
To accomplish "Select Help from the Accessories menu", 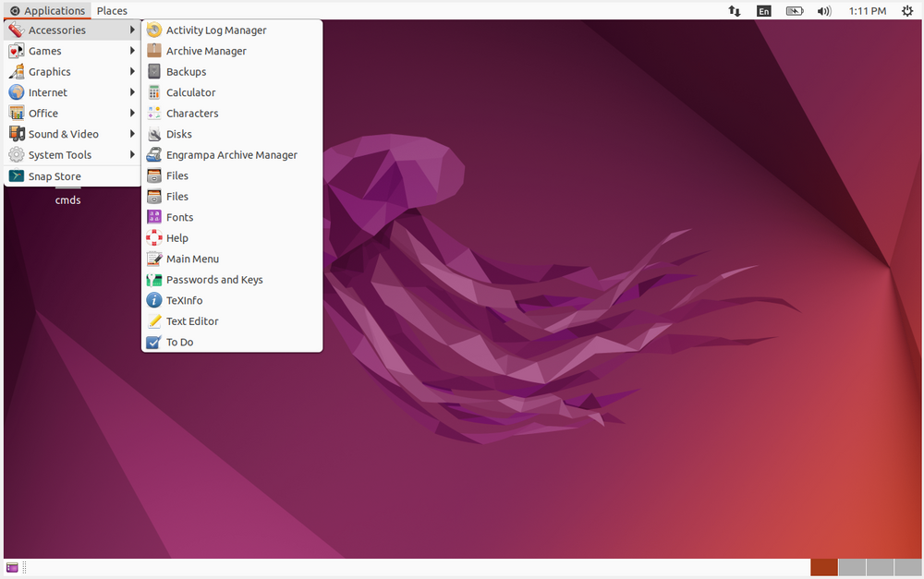I will [178, 237].
